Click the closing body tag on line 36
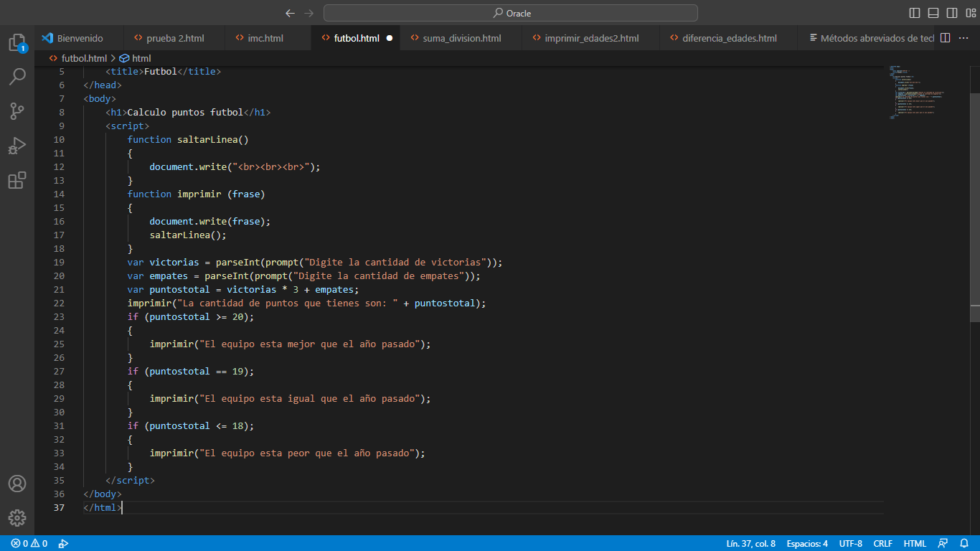Screen dimensions: 980x551 point(103,494)
